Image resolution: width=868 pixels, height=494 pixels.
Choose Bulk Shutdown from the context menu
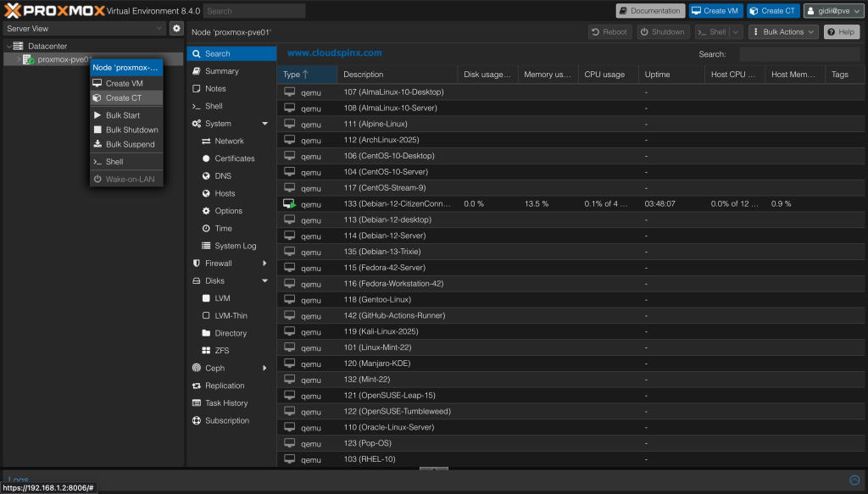[x=131, y=130]
